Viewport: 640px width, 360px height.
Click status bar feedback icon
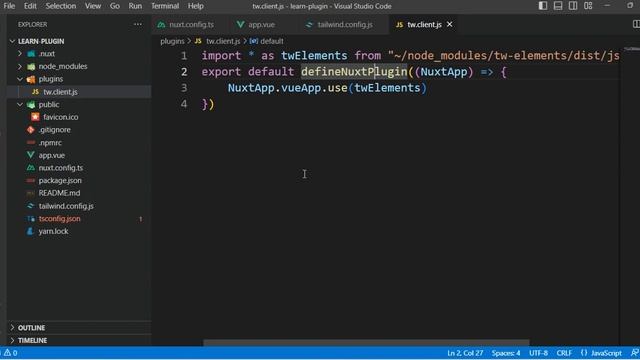coord(634,353)
